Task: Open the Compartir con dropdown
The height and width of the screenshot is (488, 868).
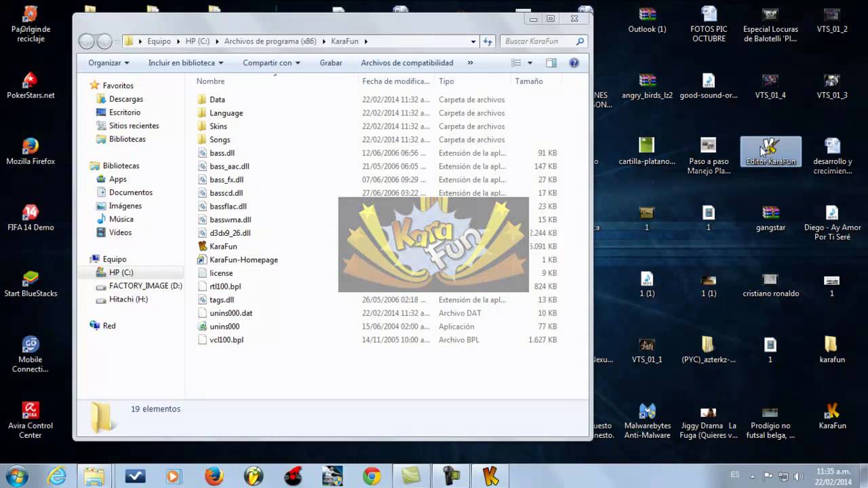Action: [272, 63]
